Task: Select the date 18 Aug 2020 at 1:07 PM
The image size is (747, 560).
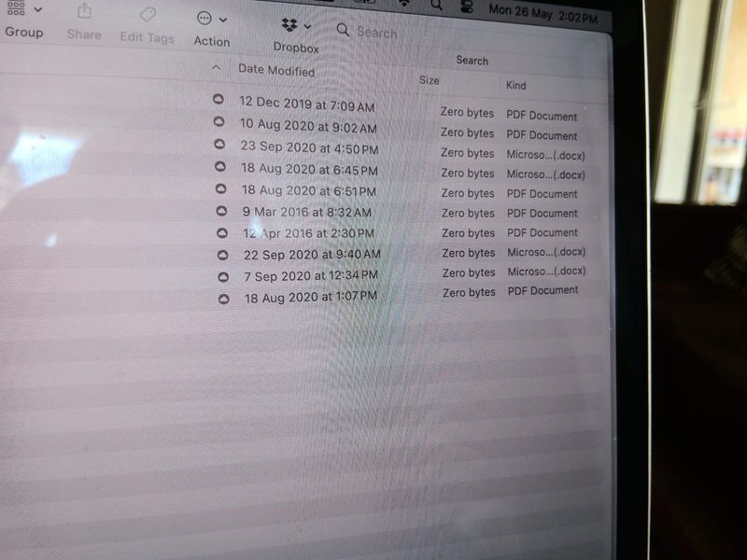Action: 311,298
